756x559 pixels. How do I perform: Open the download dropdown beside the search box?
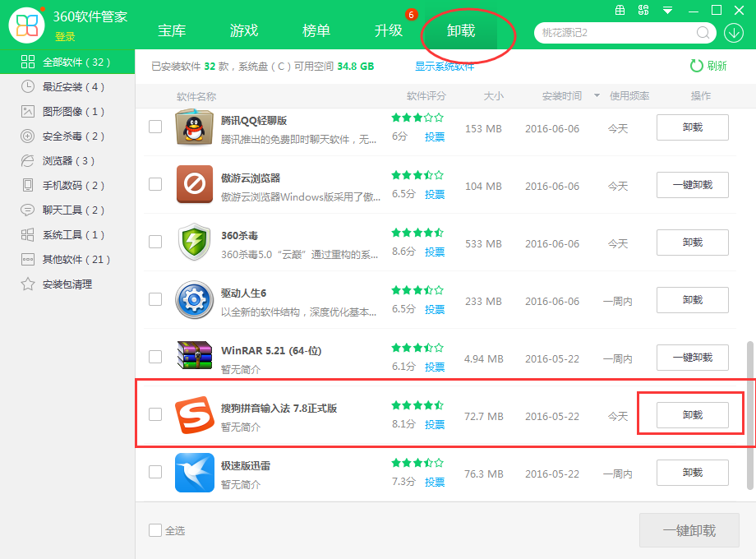click(732, 33)
